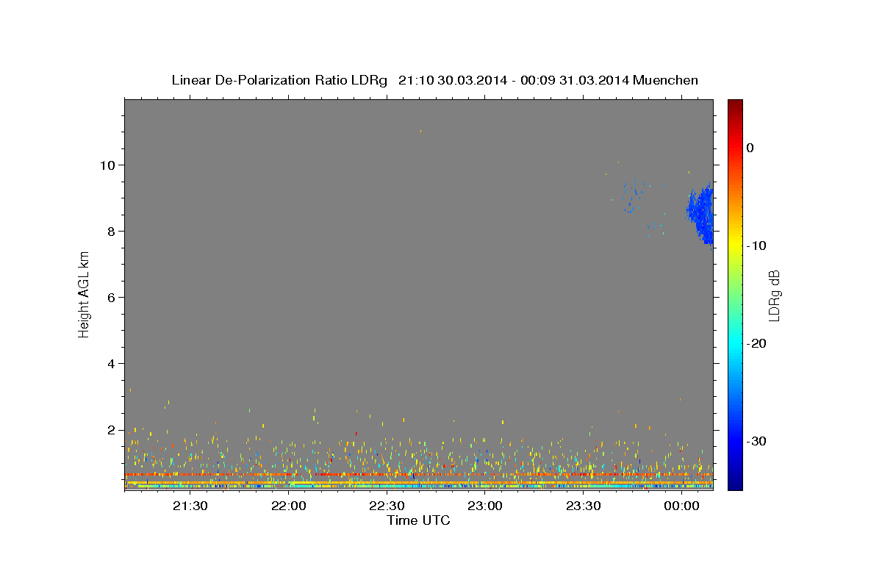Click the colorbar value -20
The height and width of the screenshot is (588, 882).
click(756, 343)
